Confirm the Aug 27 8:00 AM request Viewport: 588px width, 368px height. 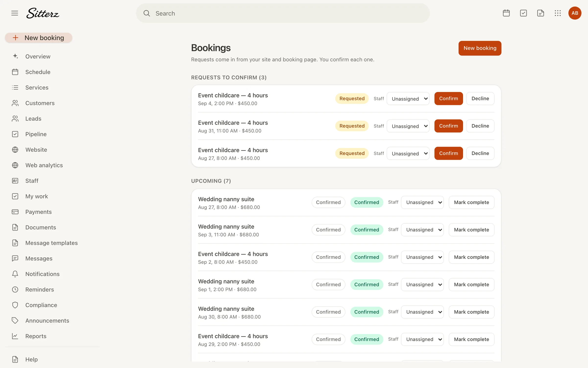pyautogui.click(x=449, y=153)
